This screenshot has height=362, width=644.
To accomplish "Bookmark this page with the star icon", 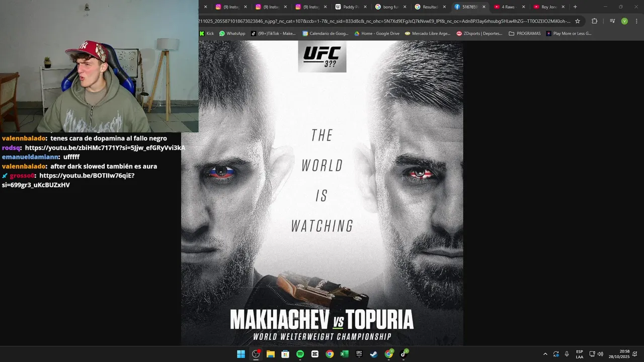I will tap(578, 21).
